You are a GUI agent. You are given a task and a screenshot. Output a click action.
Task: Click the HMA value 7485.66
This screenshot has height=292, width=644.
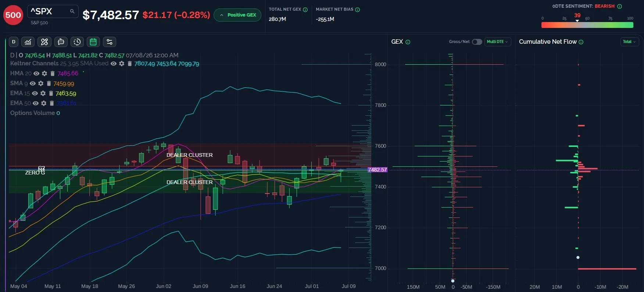pyautogui.click(x=68, y=73)
